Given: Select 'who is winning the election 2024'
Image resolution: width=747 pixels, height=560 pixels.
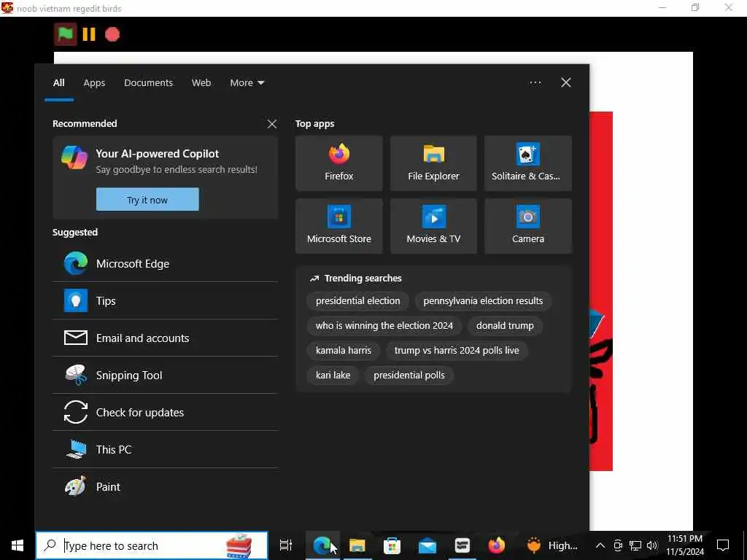Looking at the screenshot, I should pyautogui.click(x=384, y=326).
